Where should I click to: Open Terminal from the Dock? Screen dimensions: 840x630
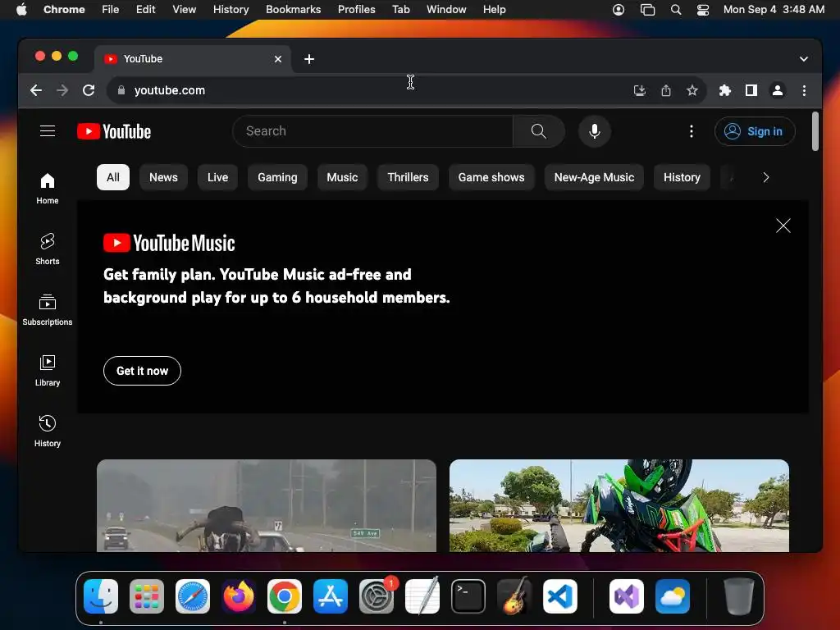click(x=468, y=596)
